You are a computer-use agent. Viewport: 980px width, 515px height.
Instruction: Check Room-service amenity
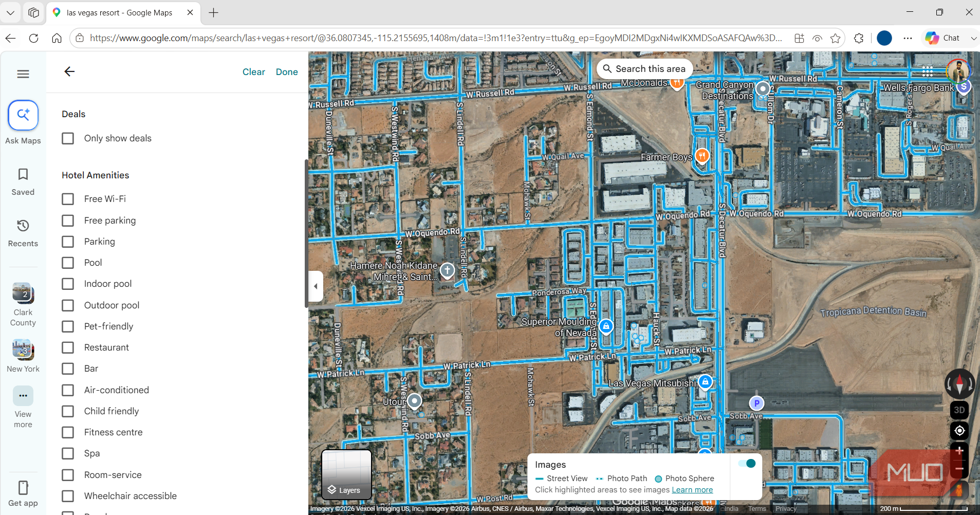click(x=68, y=475)
